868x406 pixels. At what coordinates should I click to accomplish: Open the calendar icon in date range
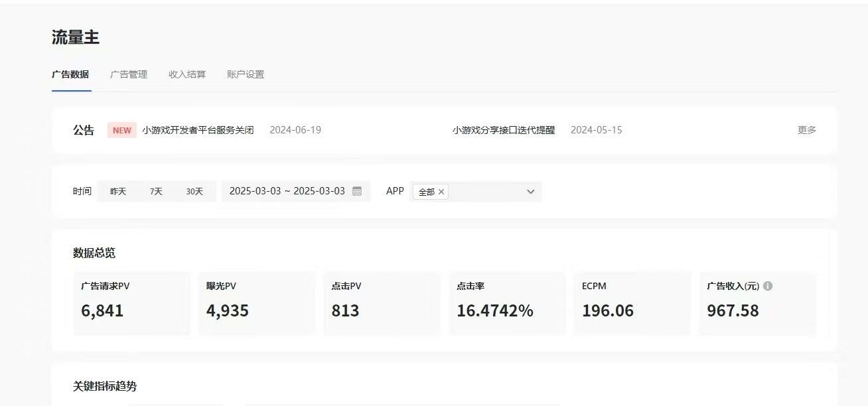(357, 191)
